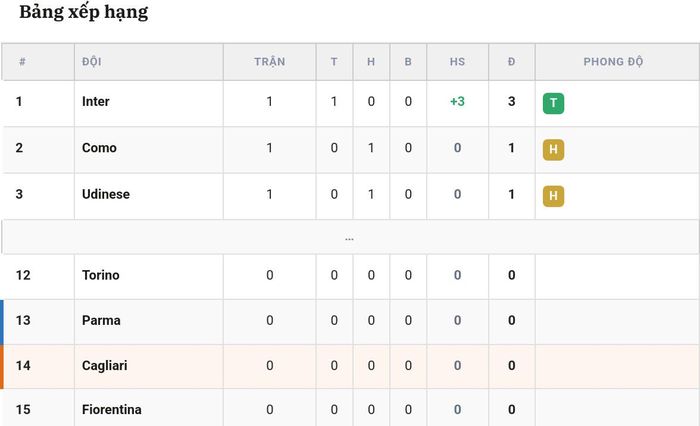Open the Fiorentina team link

[112, 409]
